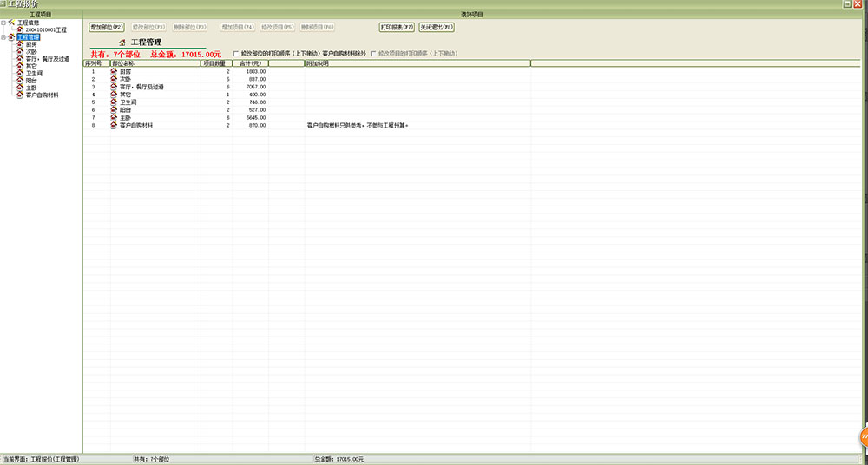Click the 部位名称 column header
Image resolution: width=868 pixels, height=465 pixels.
[x=155, y=63]
